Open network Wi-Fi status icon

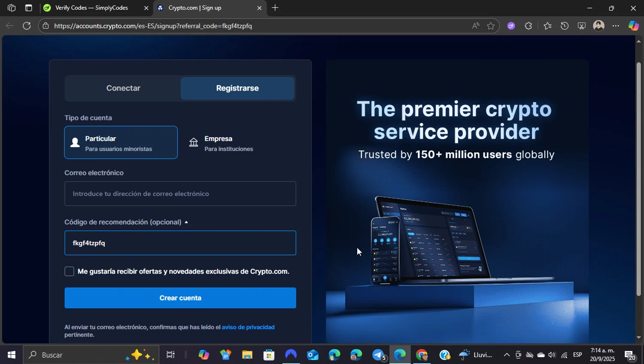click(564, 355)
